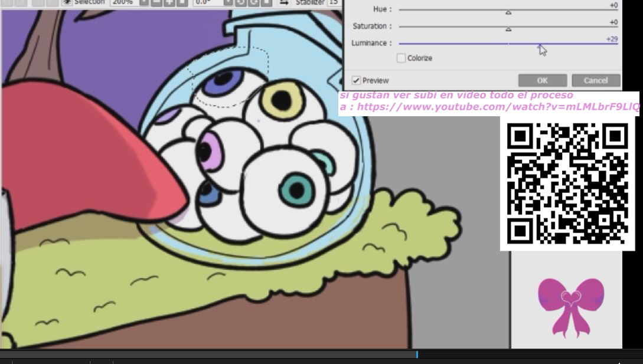Adjust the Saturation slider handle
The width and height of the screenshot is (643, 364).
pos(508,29)
